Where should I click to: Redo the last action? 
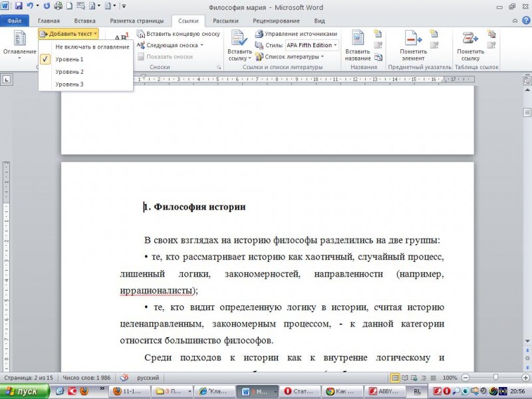pyautogui.click(x=47, y=6)
